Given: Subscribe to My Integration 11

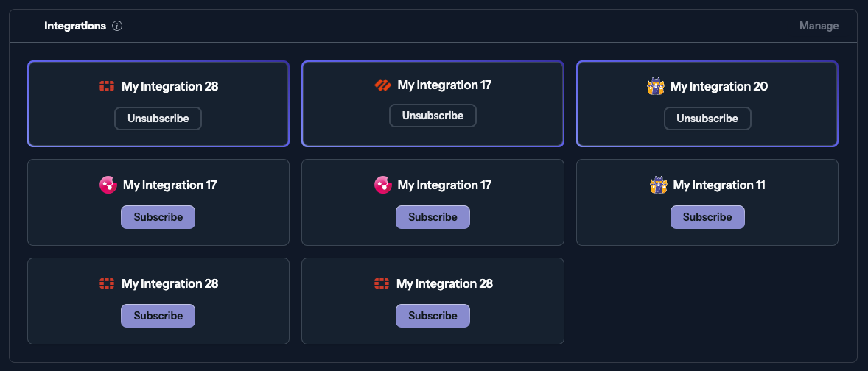Looking at the screenshot, I should click(x=707, y=217).
